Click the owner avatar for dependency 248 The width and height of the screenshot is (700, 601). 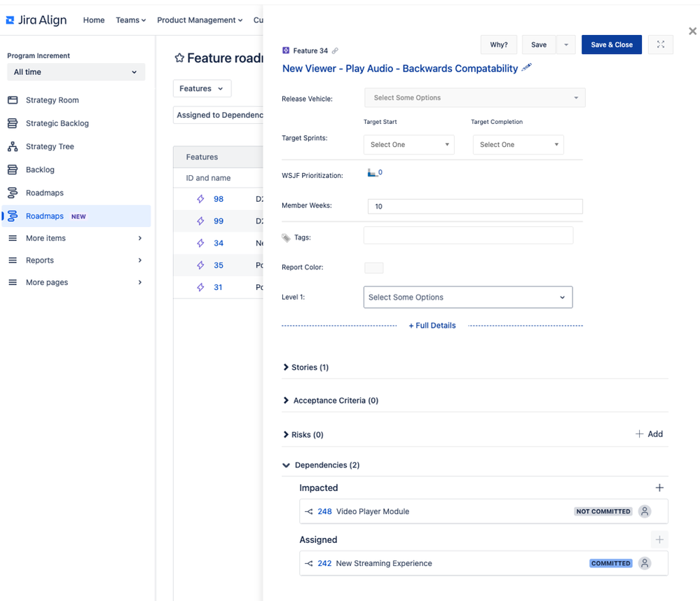645,511
